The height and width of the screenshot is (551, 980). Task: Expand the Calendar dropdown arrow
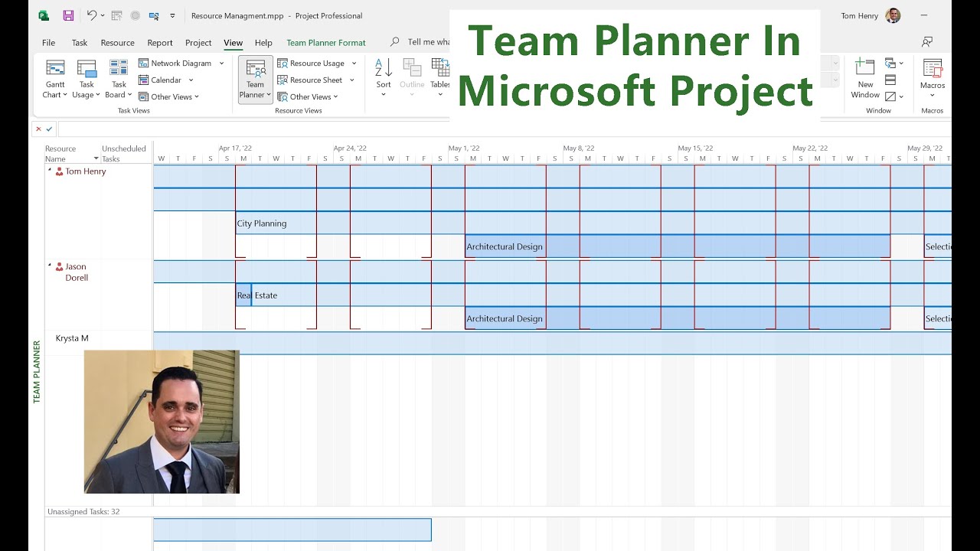[x=191, y=80]
